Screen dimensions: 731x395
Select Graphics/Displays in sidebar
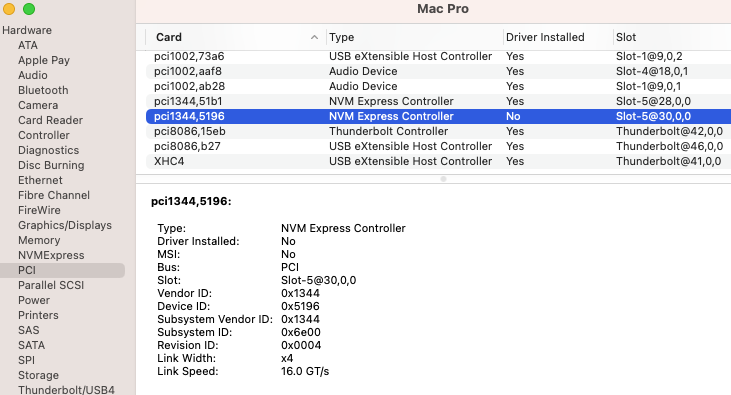coord(65,225)
